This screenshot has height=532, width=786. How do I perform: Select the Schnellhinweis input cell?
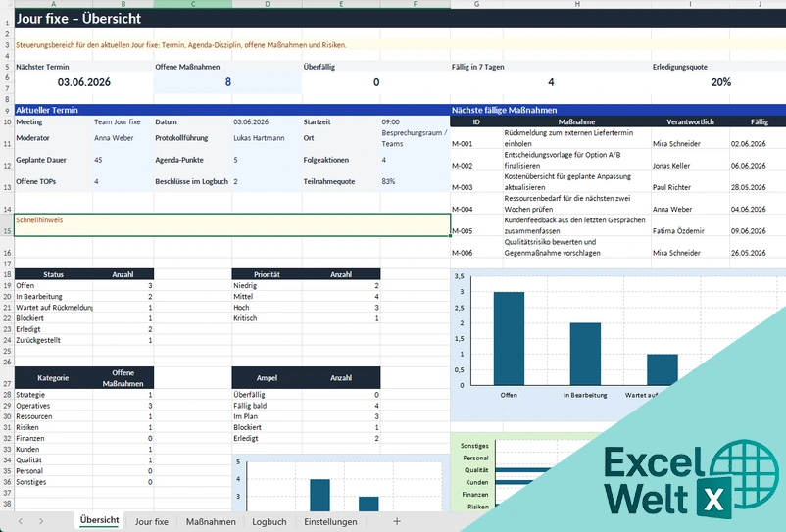[232, 225]
